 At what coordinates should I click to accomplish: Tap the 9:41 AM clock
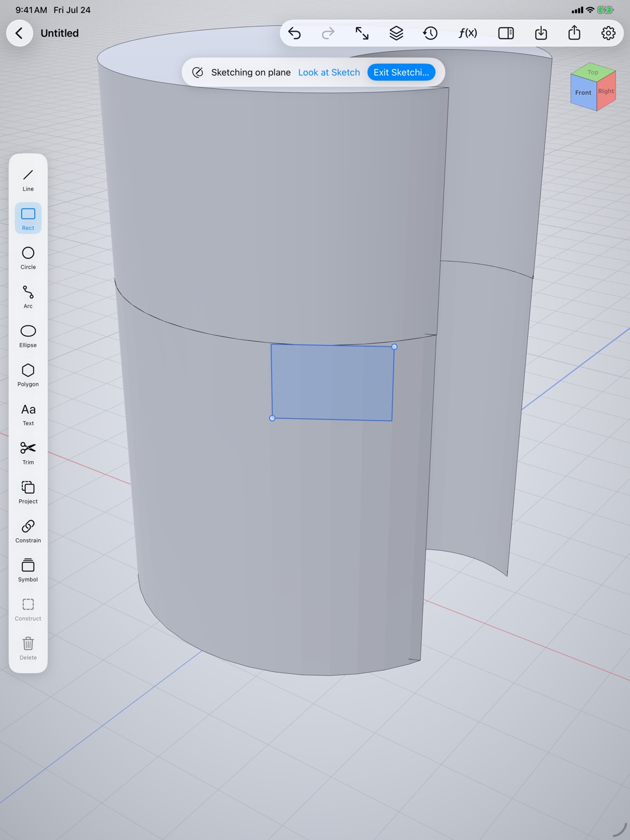[x=31, y=10]
